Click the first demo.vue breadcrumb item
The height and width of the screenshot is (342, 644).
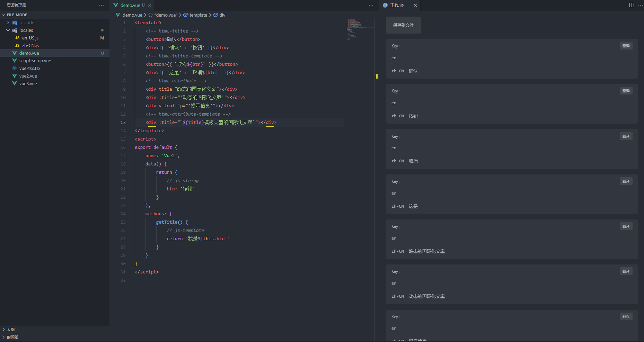(x=129, y=15)
